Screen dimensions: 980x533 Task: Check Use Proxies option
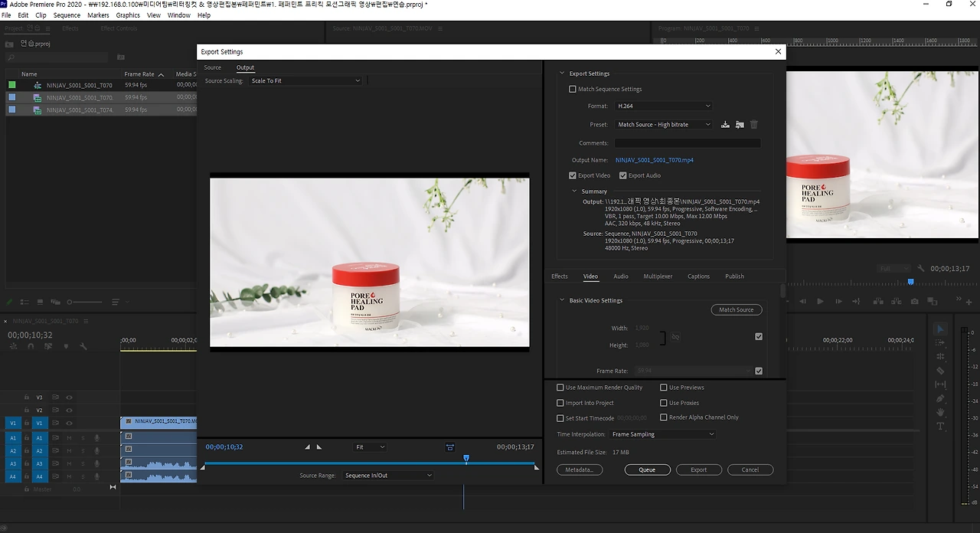pos(664,403)
